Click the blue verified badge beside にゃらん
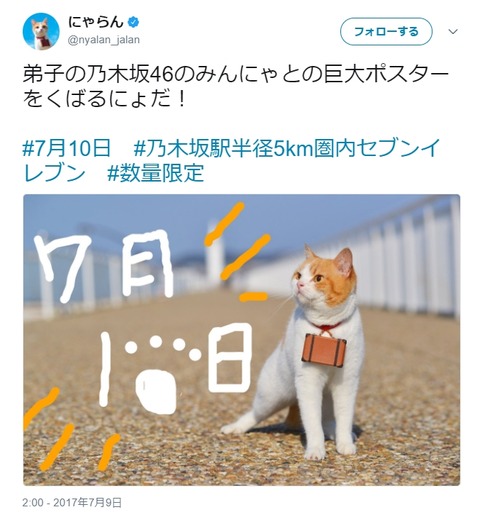The height and width of the screenshot is (512, 480). click(x=134, y=22)
